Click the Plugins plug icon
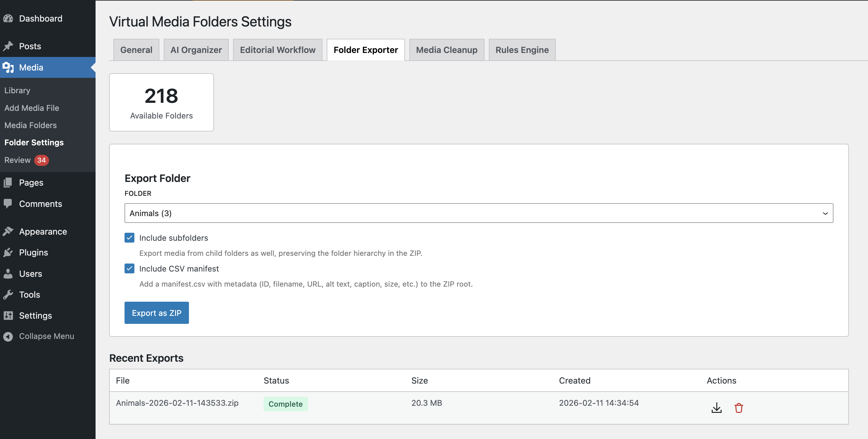 click(8, 252)
